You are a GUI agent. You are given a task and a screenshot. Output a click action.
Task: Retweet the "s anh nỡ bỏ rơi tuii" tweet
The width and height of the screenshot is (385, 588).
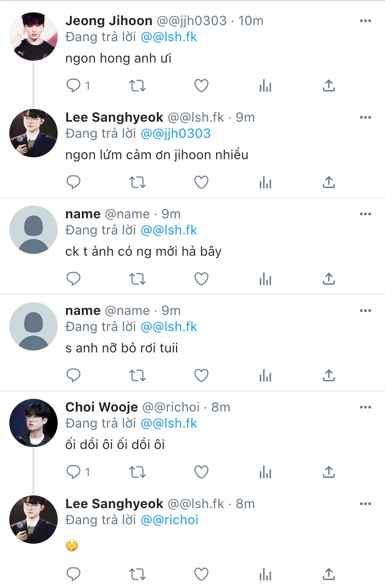coord(137,376)
